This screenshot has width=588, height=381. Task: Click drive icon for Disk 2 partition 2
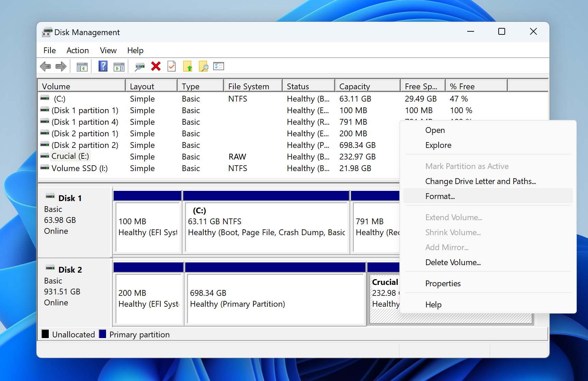pyautogui.click(x=45, y=144)
